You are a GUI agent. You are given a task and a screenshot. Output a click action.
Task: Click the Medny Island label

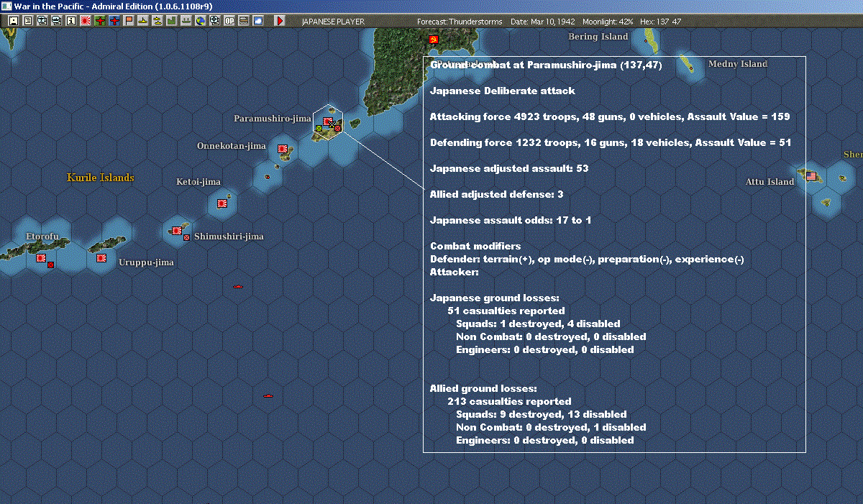click(738, 64)
